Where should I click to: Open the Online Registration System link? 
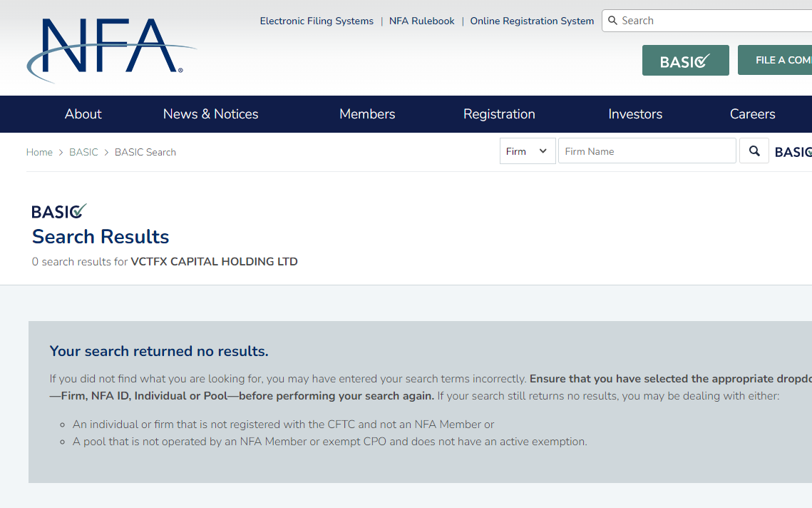point(532,21)
